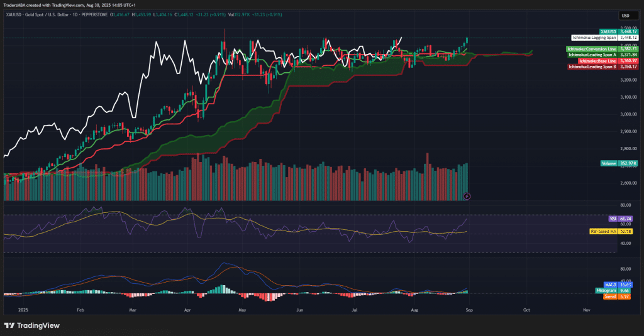Click the purple lightning event icon
This screenshot has width=644, height=336.
click(x=466, y=196)
